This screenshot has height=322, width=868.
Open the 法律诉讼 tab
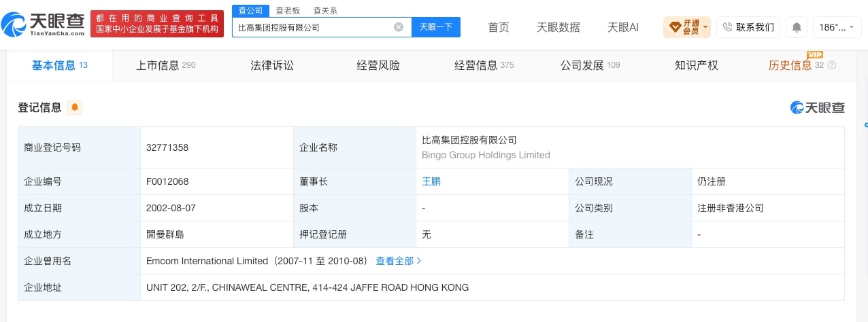point(272,65)
